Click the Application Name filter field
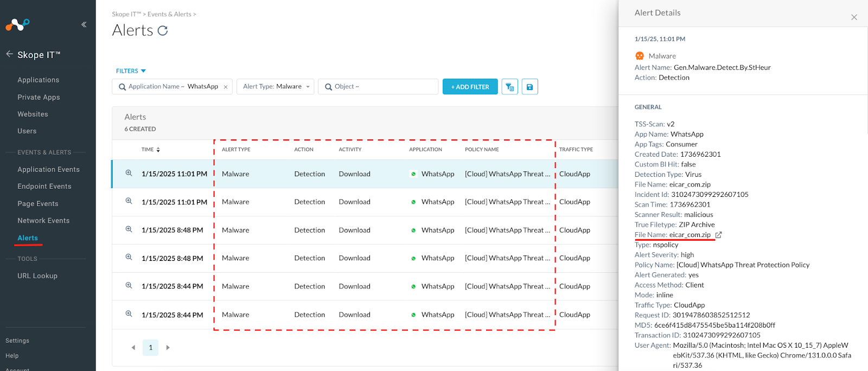Screen dimensions: 868x371 [x=173, y=87]
